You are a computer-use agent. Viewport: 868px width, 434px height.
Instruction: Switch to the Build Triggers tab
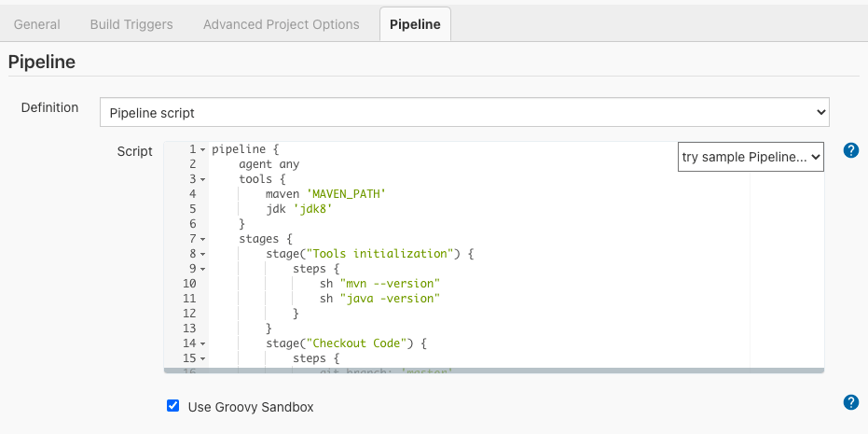pyautogui.click(x=131, y=24)
